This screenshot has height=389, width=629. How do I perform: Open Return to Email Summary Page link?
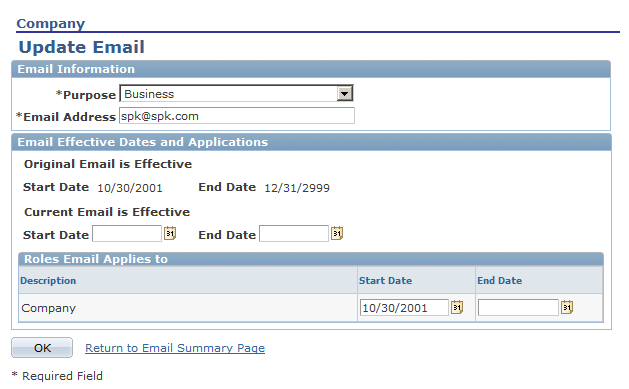coord(175,348)
